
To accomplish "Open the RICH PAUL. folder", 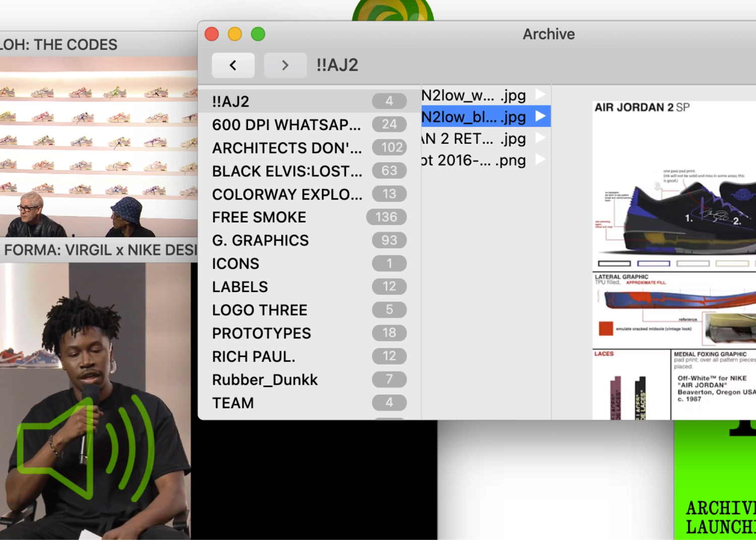I will click(309, 356).
